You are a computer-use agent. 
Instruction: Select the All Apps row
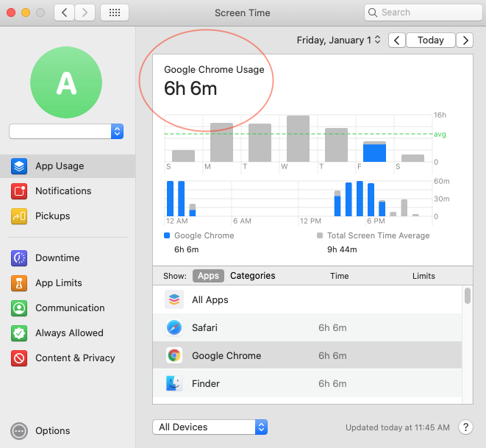click(x=307, y=299)
